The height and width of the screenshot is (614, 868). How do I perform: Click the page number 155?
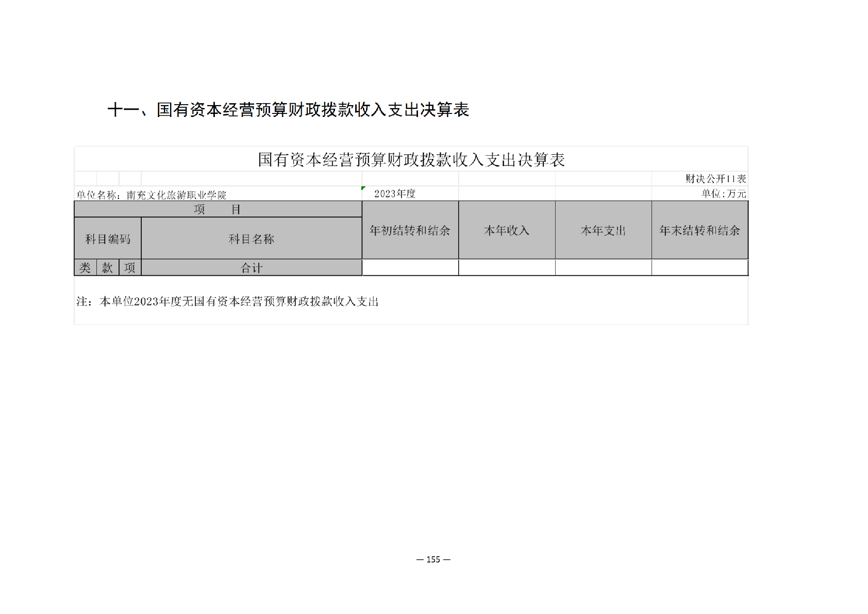(433, 559)
